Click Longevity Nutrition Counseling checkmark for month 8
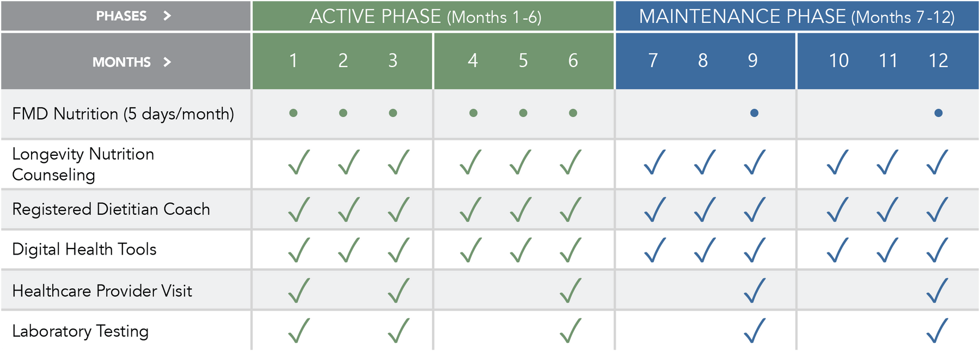Screen dimensions: 980x351 (x=704, y=162)
